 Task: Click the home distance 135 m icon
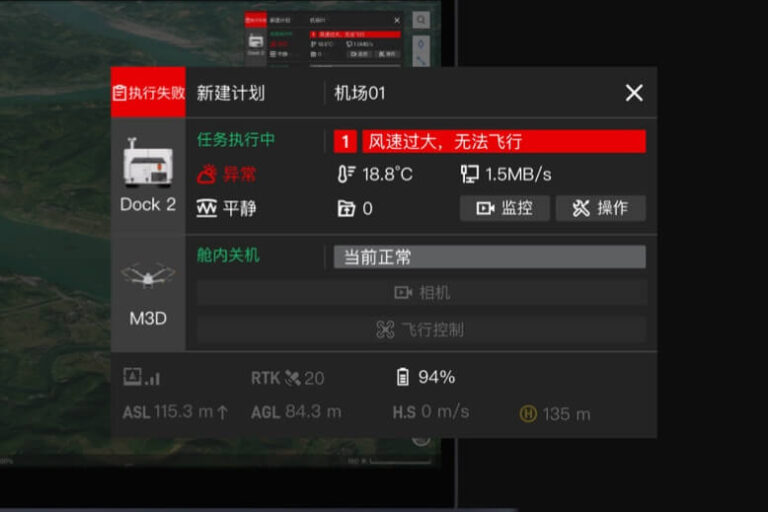click(x=528, y=414)
